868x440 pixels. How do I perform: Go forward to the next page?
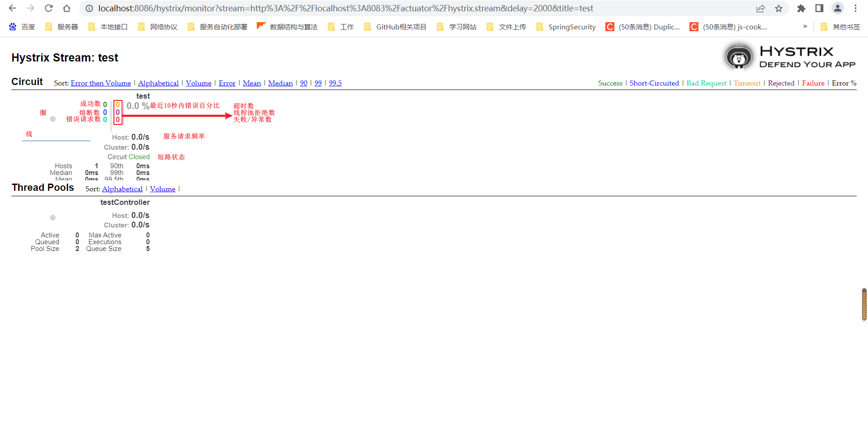coord(30,8)
